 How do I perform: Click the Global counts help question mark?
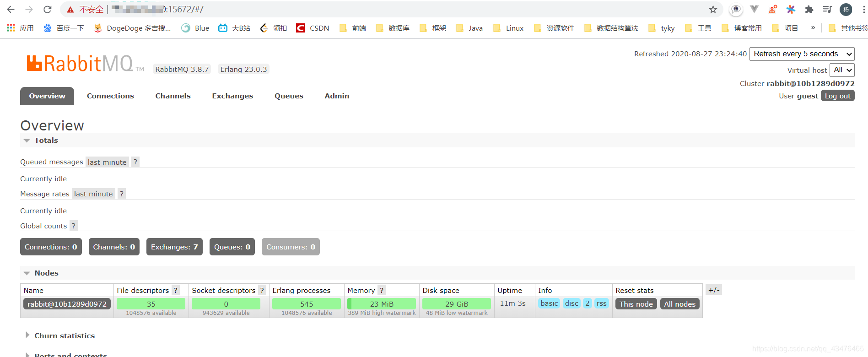pos(73,226)
